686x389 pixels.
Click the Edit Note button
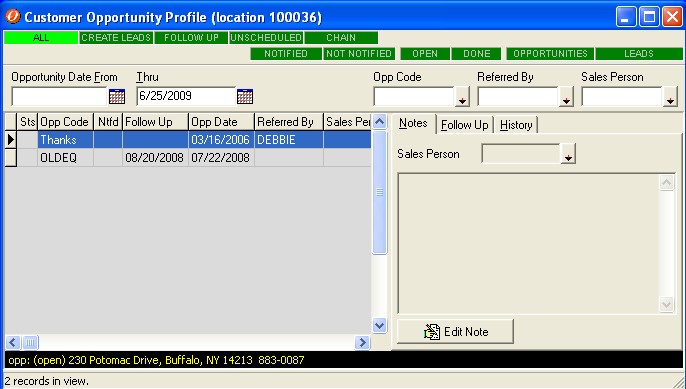coord(455,332)
